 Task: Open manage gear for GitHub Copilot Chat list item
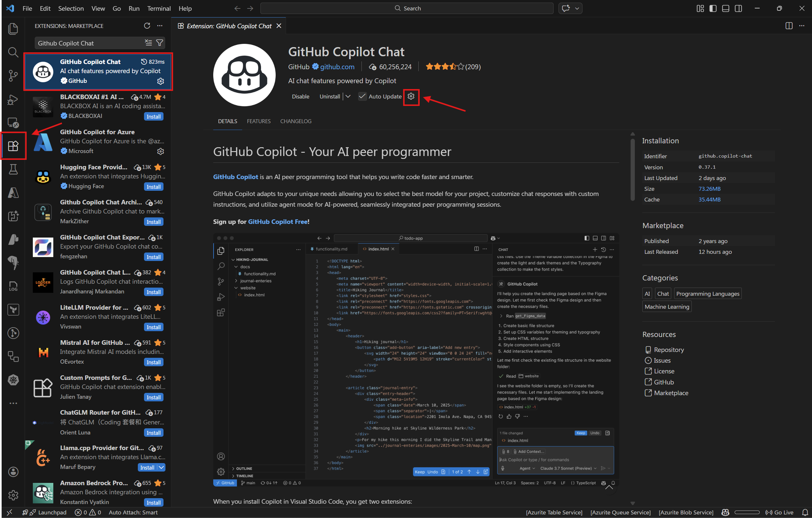coord(161,81)
